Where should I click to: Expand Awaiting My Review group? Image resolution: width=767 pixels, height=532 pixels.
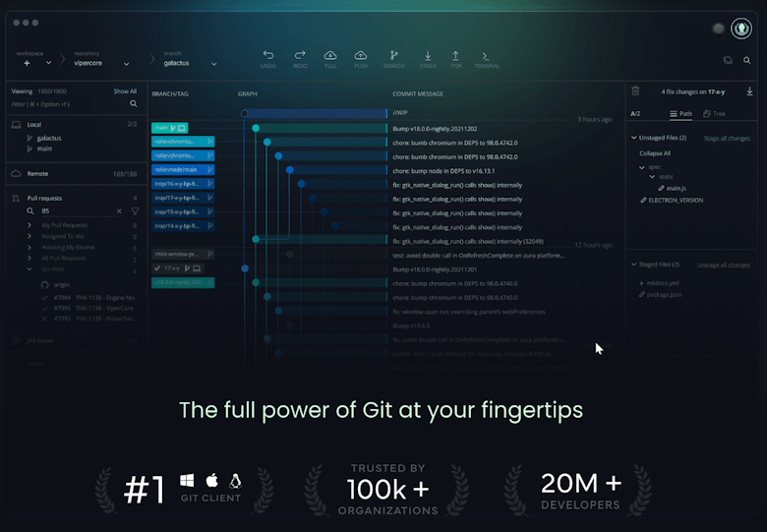tap(29, 248)
